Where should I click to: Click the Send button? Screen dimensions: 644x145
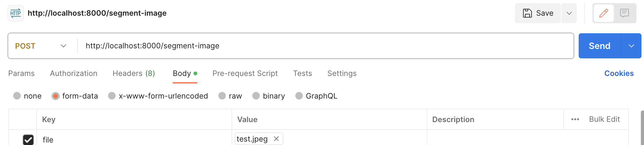click(x=599, y=46)
